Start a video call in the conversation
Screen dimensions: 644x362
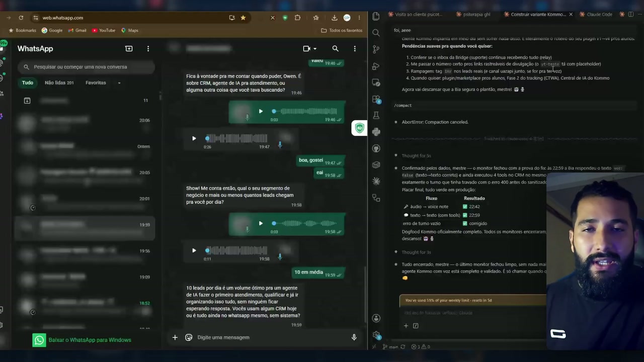306,49
